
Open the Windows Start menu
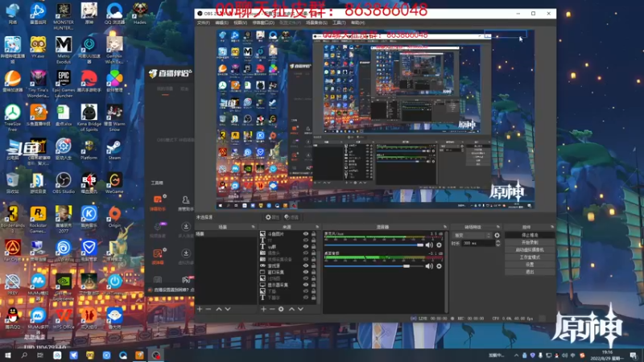7,356
